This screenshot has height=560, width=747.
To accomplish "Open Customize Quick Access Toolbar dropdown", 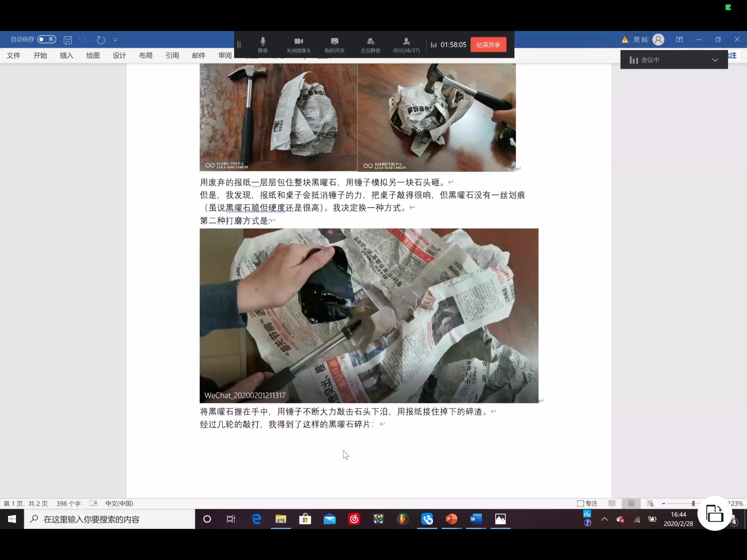I will [115, 40].
